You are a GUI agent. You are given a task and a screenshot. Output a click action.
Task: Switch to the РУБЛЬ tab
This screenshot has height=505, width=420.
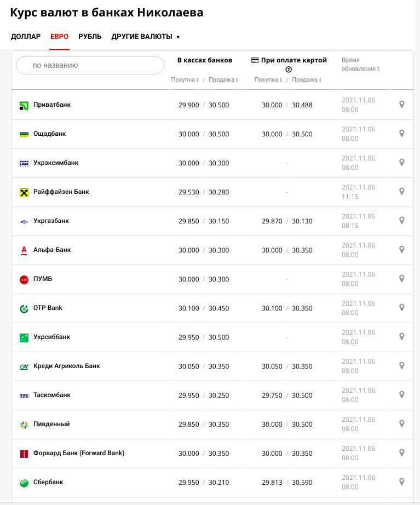point(90,36)
